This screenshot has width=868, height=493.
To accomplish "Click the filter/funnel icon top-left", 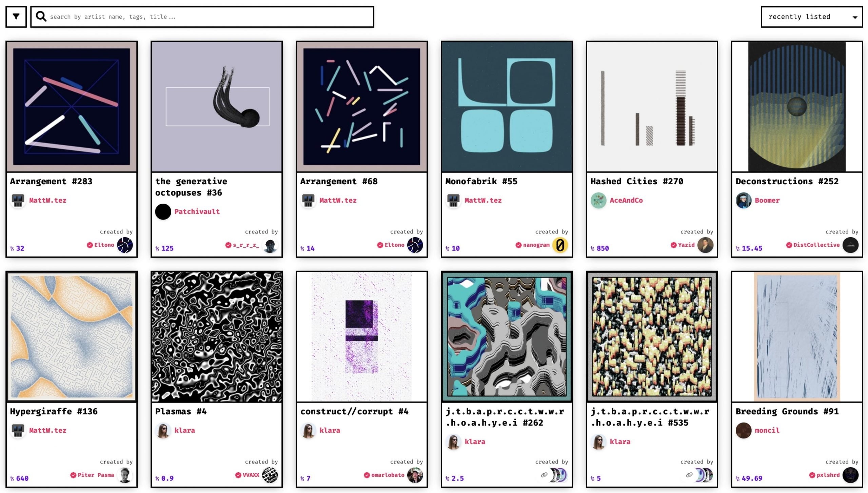I will pos(16,17).
